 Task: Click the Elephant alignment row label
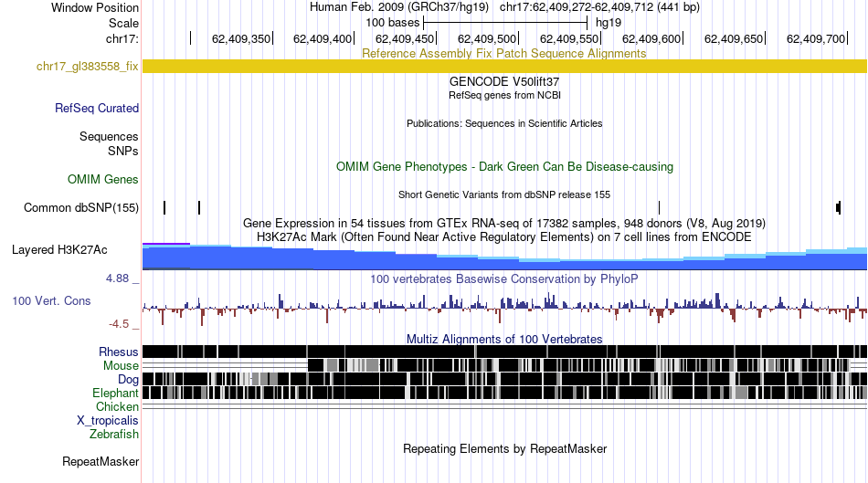click(x=115, y=393)
